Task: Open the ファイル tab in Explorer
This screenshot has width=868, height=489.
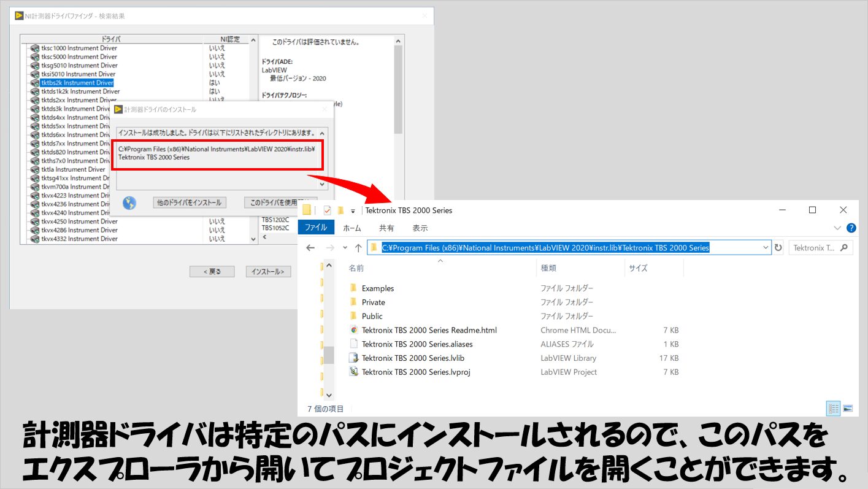Action: [316, 228]
